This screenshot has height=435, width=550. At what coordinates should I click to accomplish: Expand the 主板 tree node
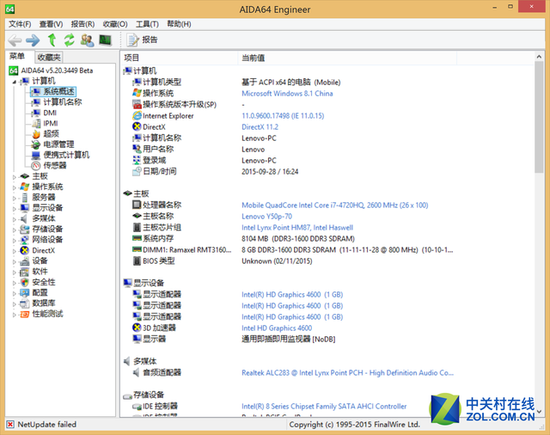[14, 177]
